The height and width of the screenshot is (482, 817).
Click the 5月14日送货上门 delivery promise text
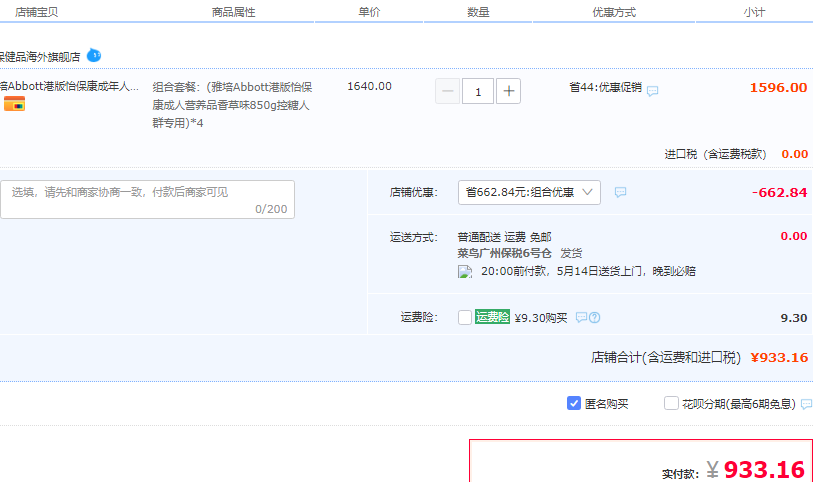click(599, 271)
